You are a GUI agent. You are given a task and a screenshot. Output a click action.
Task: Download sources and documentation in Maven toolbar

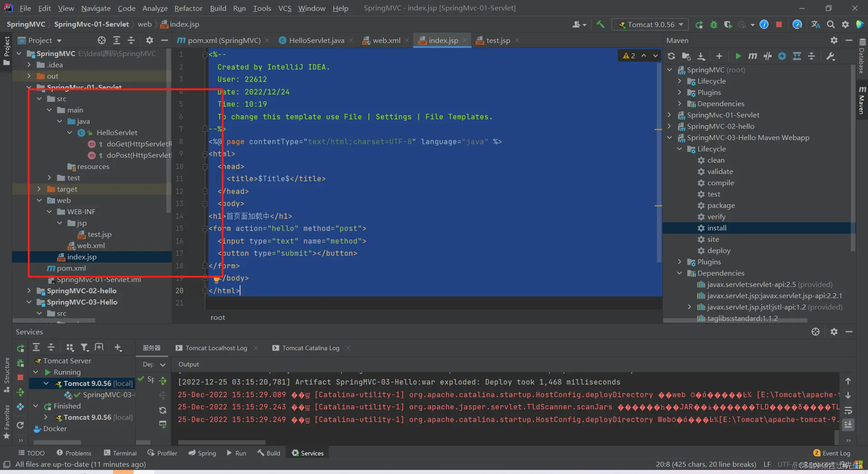701,56
